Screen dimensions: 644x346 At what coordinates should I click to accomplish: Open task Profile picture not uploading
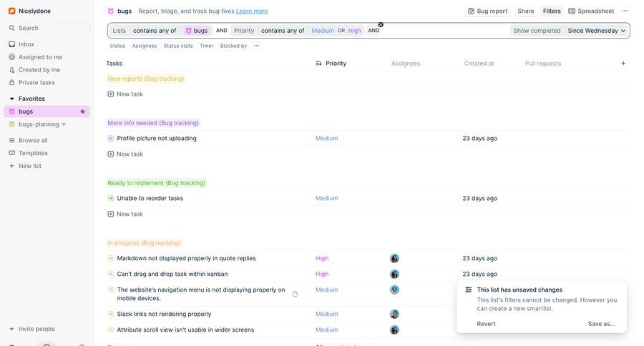157,138
